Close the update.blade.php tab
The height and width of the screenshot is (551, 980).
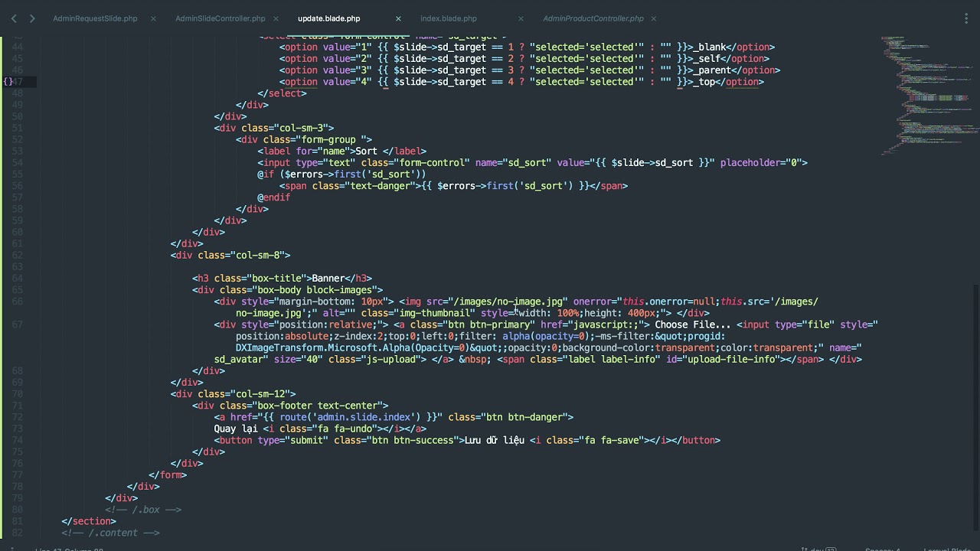pyautogui.click(x=398, y=18)
